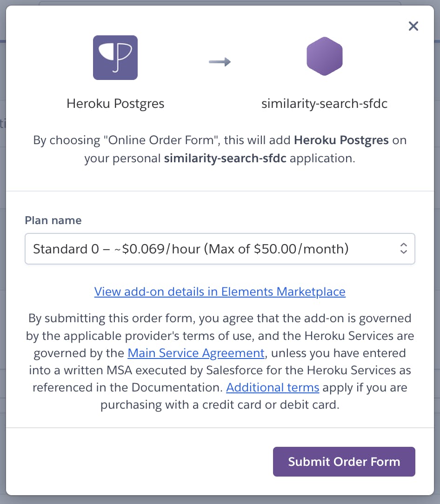Click the up-down chevrons in plan selector
Viewport: 440px width, 504px height.
click(x=404, y=248)
